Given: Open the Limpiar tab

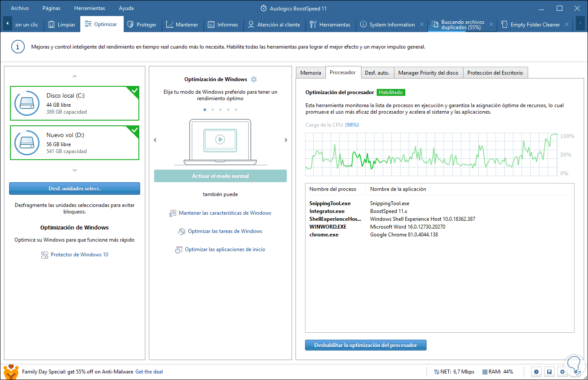Looking at the screenshot, I should (62, 25).
